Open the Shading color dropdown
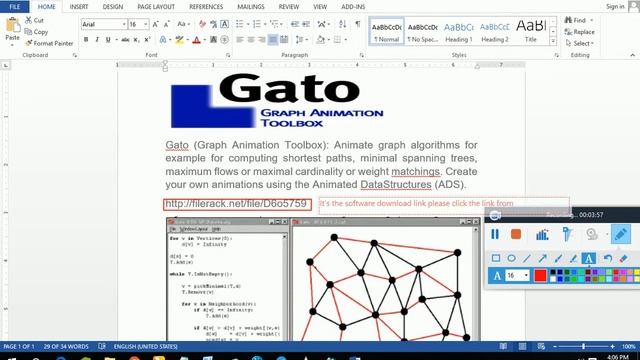640x360 pixels. point(329,40)
